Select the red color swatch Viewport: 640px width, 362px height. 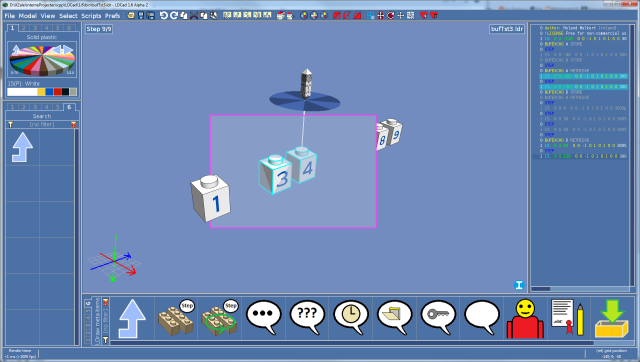pos(57,92)
